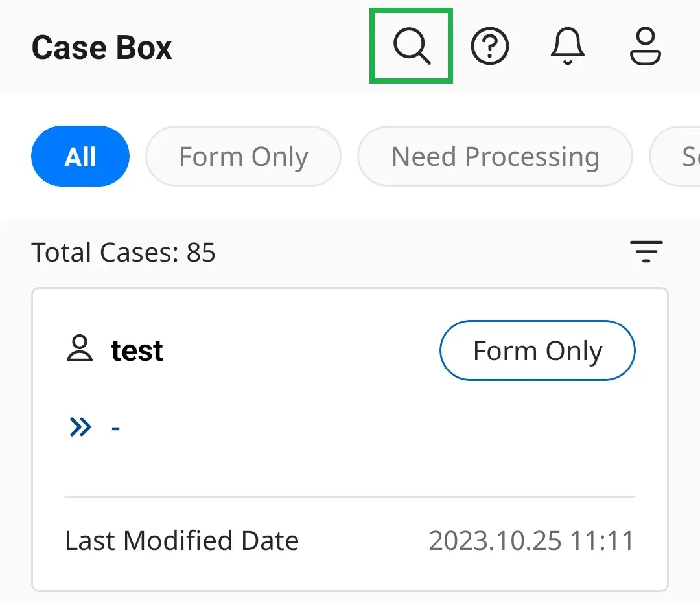Click the Total Cases: 85 label
Image resolution: width=700 pixels, height=603 pixels.
click(123, 252)
